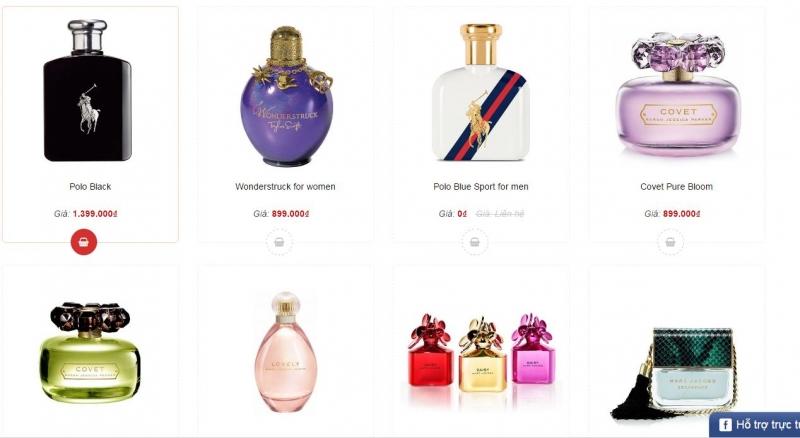Click cart icon under Polo Blue Sport
The height and width of the screenshot is (438, 800).
tap(475, 242)
